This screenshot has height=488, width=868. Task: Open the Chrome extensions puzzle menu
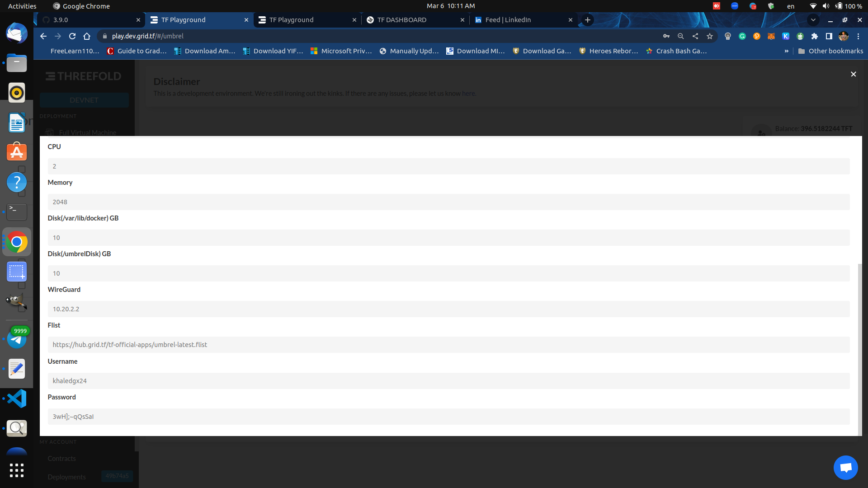[815, 36]
